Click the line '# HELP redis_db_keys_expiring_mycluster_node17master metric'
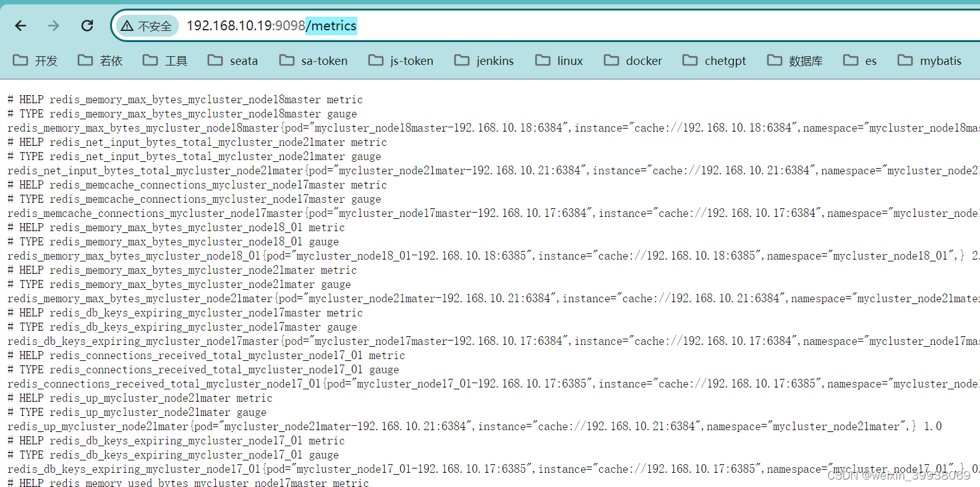The image size is (980, 487). [185, 313]
